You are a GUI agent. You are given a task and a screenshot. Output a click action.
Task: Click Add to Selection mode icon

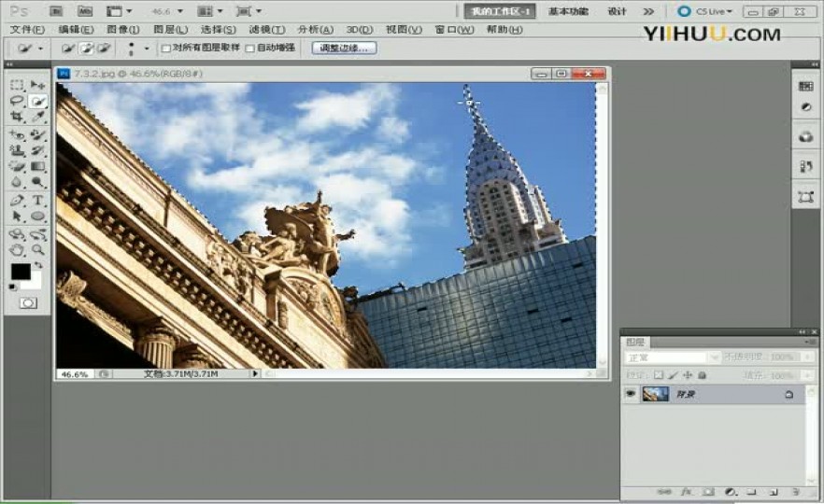(x=86, y=49)
